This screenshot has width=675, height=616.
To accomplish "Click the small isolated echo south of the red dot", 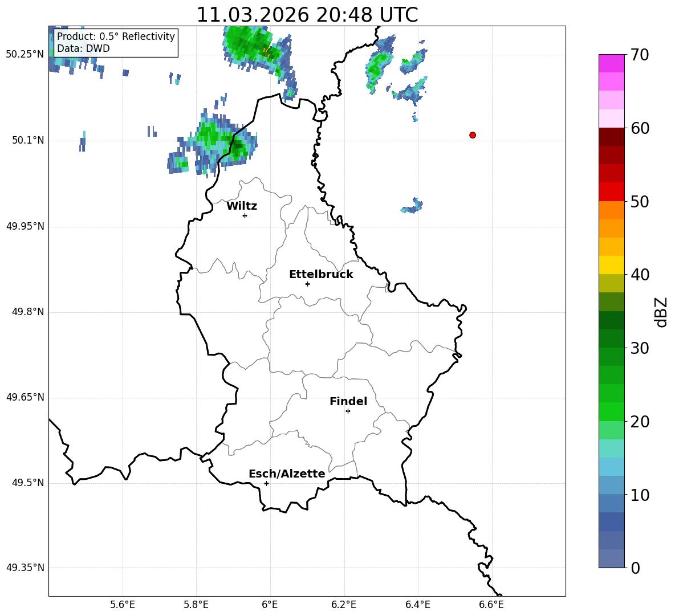I will point(412,206).
